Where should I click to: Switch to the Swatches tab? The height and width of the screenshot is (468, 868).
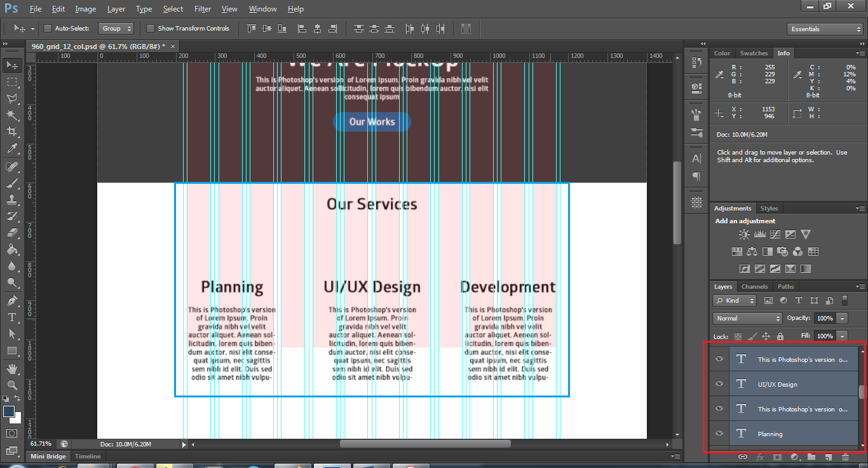click(x=754, y=53)
